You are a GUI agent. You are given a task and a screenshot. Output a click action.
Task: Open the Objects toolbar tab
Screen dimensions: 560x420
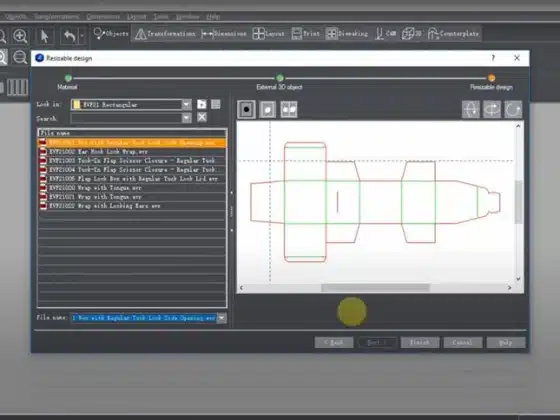point(111,34)
